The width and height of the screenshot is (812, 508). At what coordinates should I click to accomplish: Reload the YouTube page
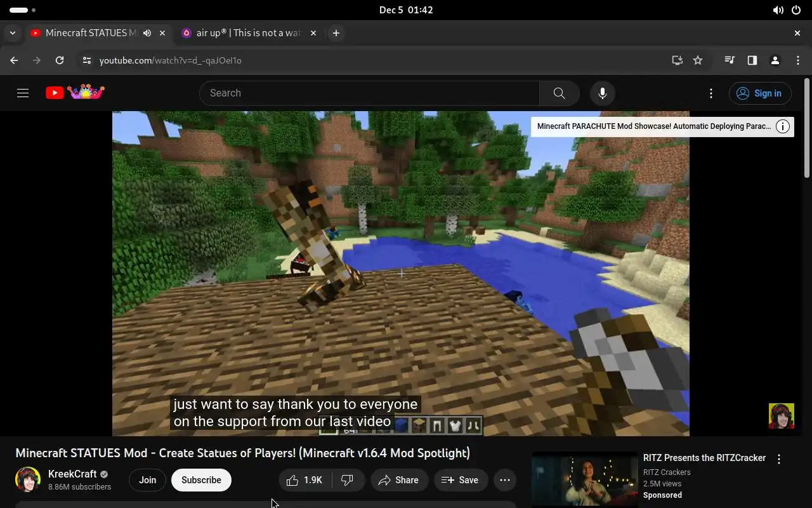[x=60, y=60]
